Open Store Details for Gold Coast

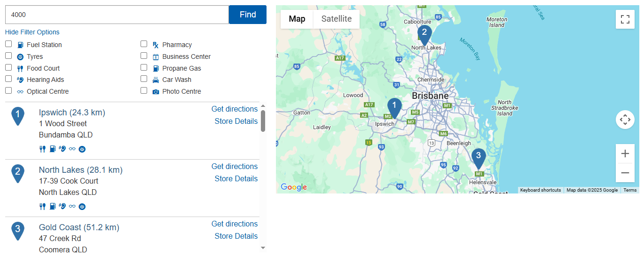tap(236, 236)
